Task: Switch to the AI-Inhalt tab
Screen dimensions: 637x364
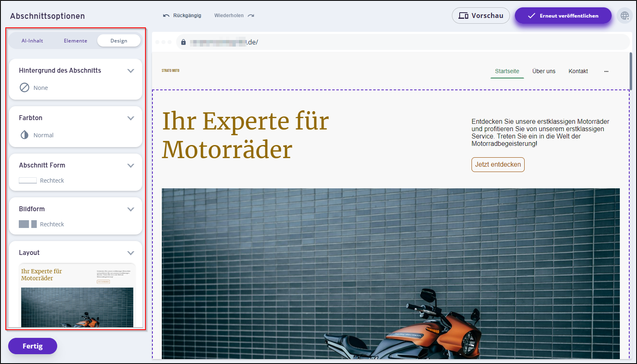Action: (32, 41)
